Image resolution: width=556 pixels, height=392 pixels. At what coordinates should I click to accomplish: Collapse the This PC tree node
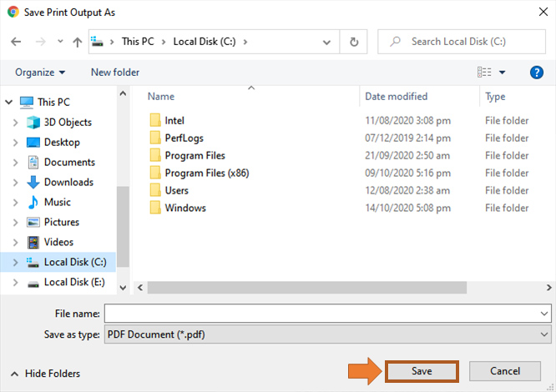(x=9, y=103)
